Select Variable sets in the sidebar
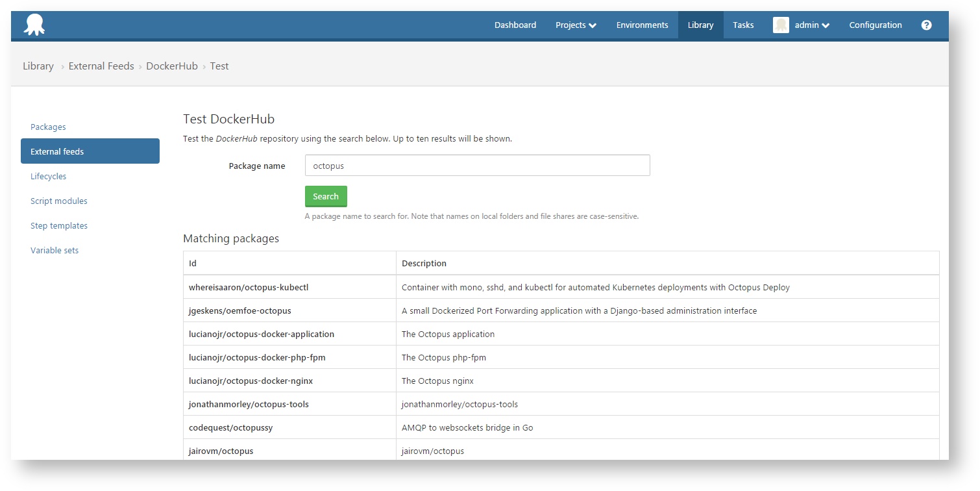Viewport: 980px width, 491px height. tap(54, 250)
